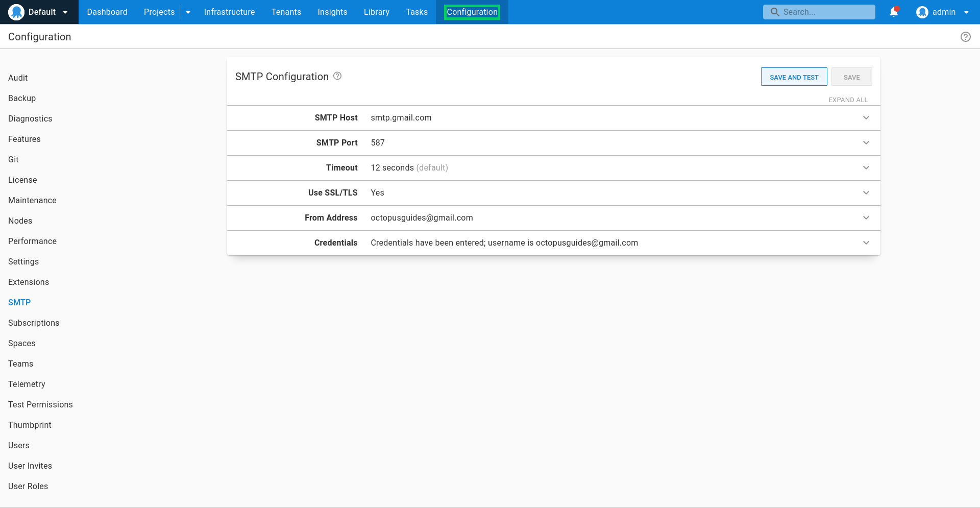Select the Configuration menu
Viewport: 980px width, 508px height.
[472, 12]
